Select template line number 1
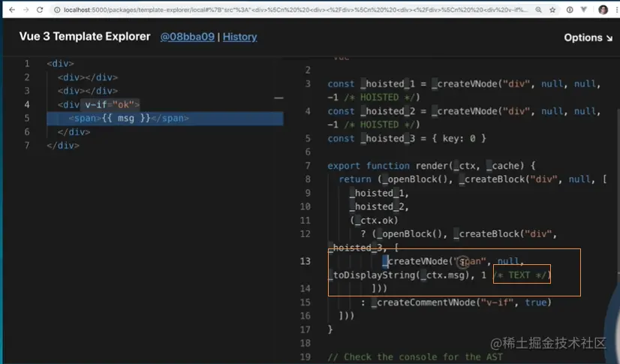The width and height of the screenshot is (620, 364). tap(27, 64)
